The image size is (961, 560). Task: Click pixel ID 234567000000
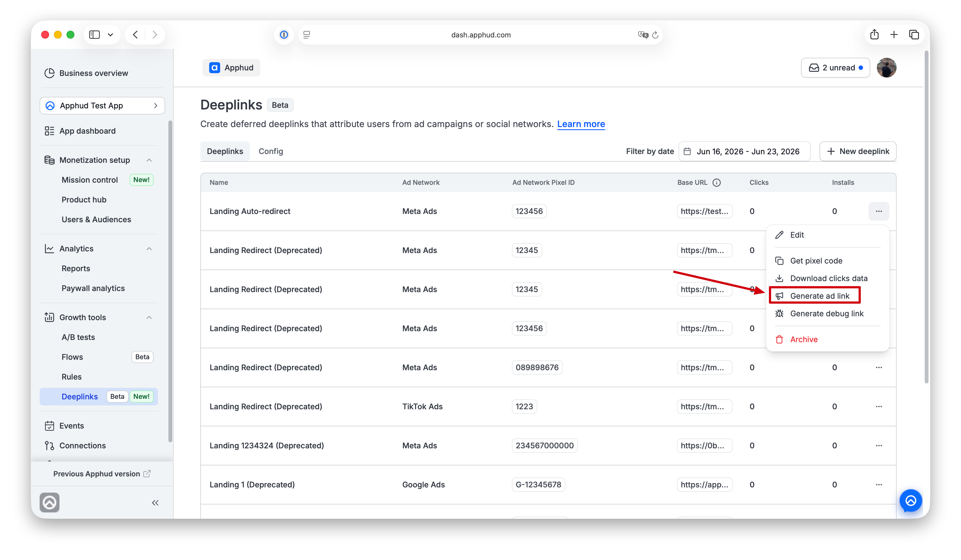(x=545, y=445)
